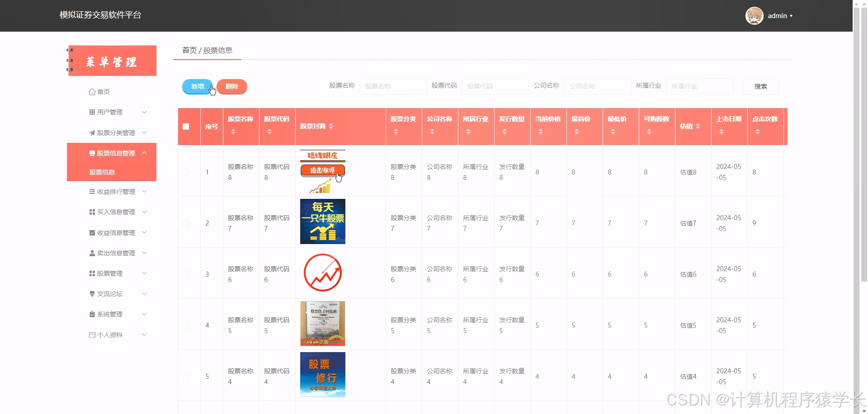Click the 股票名称 search input field
Image resolution: width=868 pixels, height=414 pixels.
[x=393, y=86]
